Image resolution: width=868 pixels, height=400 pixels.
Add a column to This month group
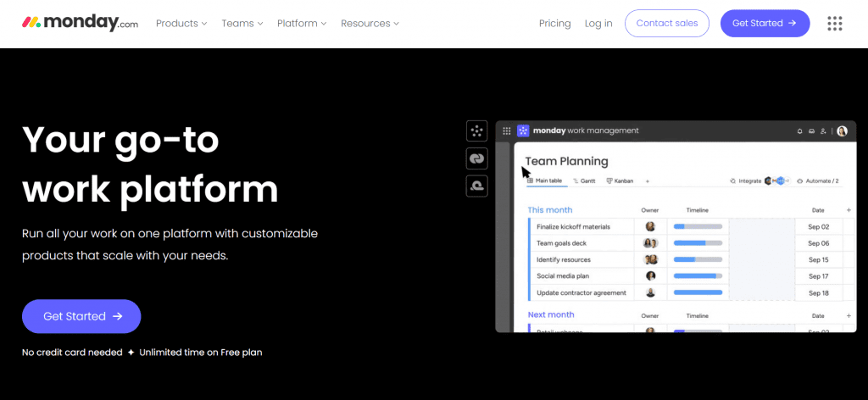click(x=849, y=210)
